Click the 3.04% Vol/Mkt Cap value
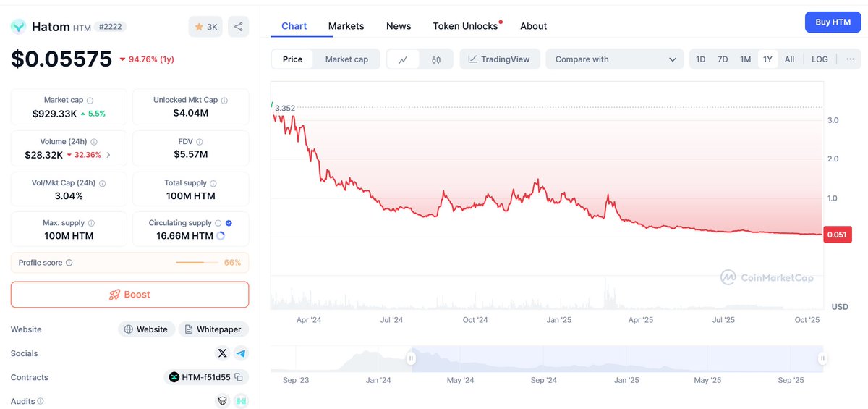Screen dimensions: 868x409 [x=69, y=196]
